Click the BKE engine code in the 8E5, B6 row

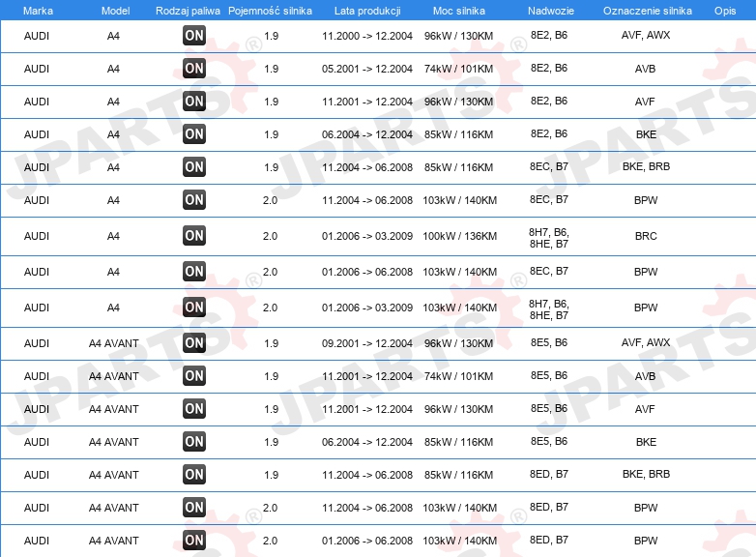(x=646, y=441)
